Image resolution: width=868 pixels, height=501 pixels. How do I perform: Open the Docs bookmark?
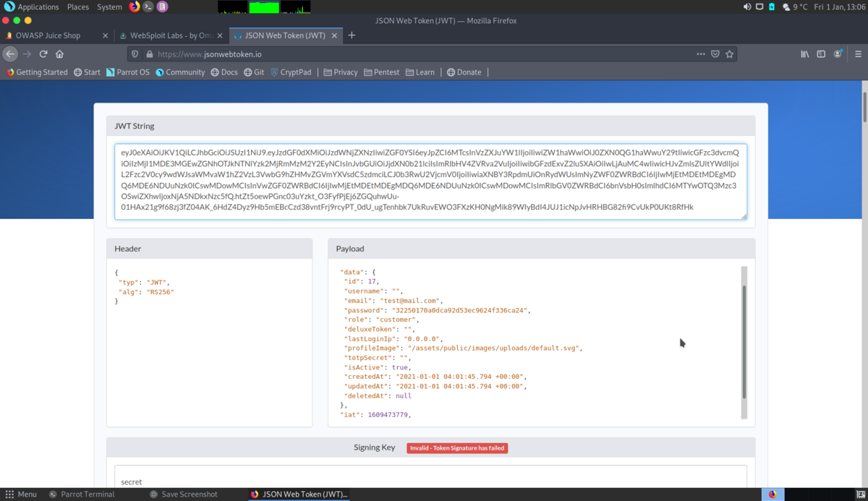(x=224, y=72)
